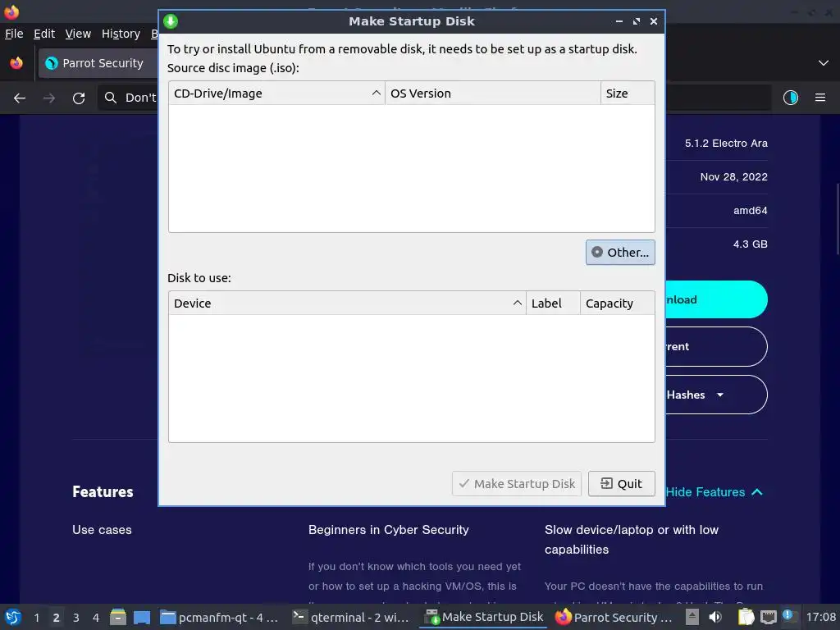The image size is (840, 630).
Task: Click the Size column header
Action: coord(628,94)
